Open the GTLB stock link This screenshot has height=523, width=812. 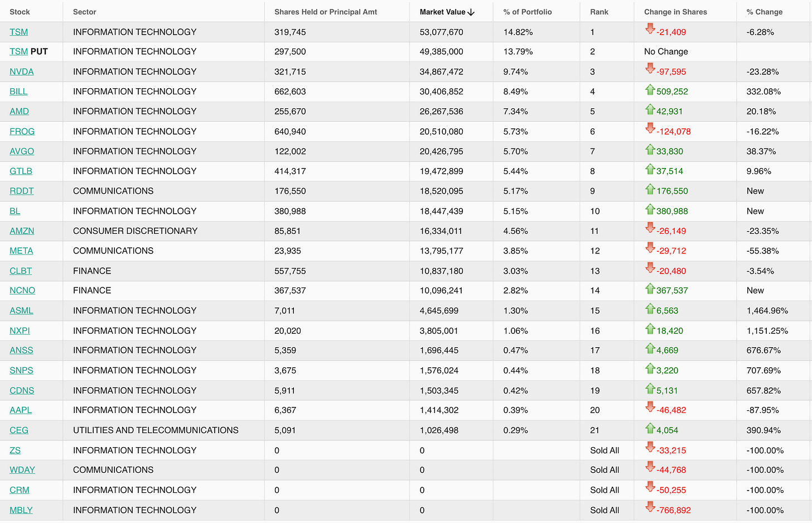tap(21, 171)
